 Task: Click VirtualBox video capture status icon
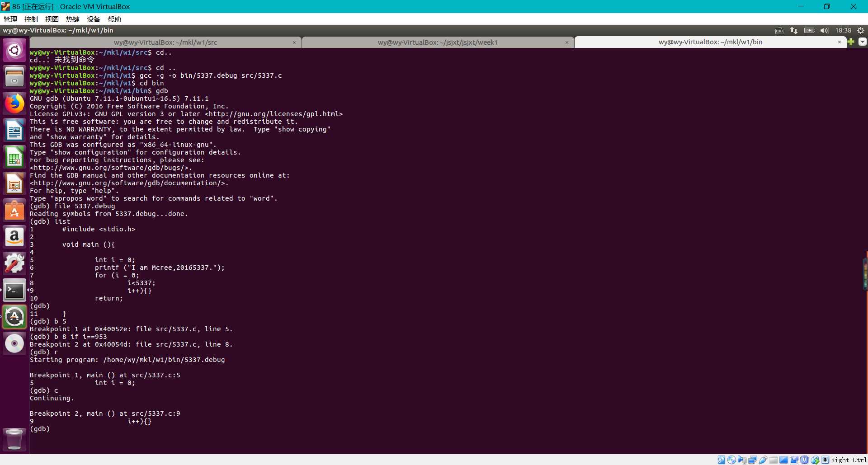pyautogui.click(x=794, y=460)
